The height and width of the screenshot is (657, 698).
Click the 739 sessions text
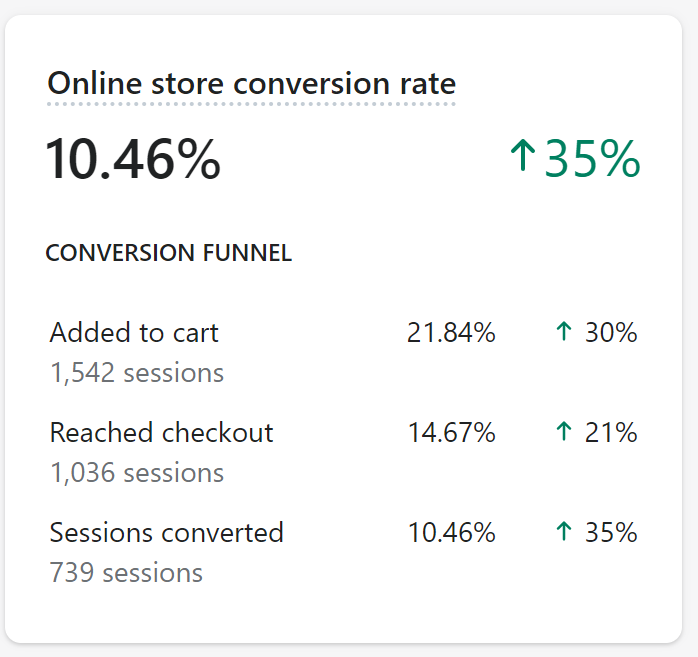(126, 572)
